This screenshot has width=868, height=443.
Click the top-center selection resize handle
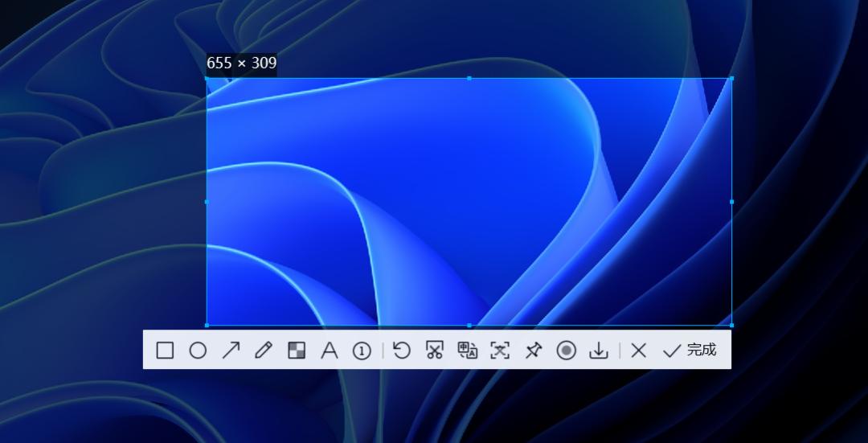[469, 79]
